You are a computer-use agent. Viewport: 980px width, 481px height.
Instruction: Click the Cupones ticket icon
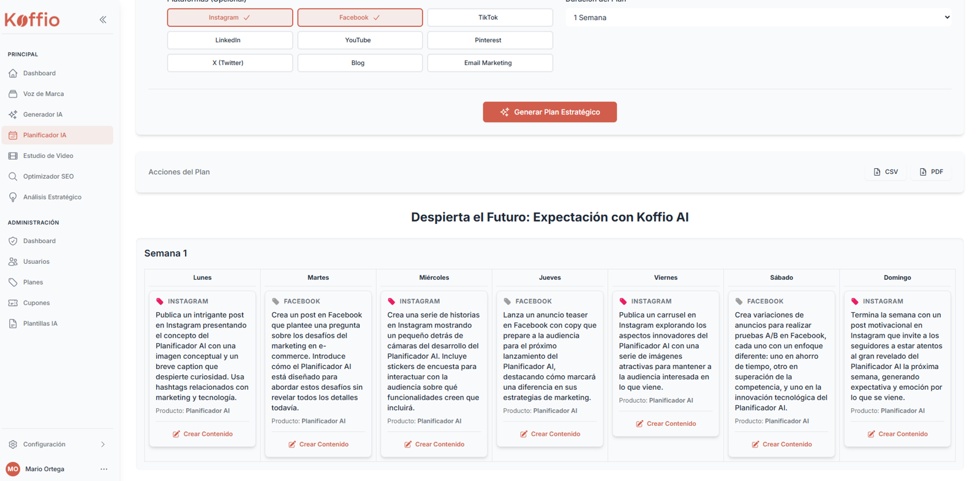tap(13, 303)
